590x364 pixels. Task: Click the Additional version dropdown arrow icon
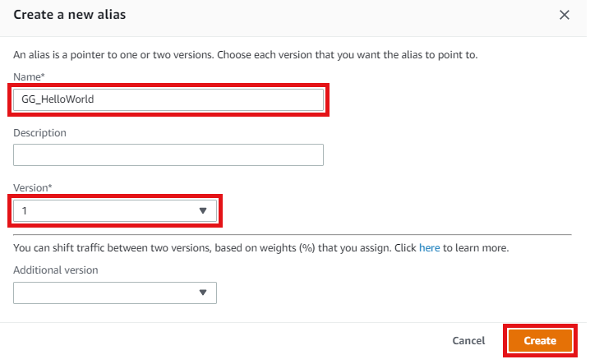pyautogui.click(x=203, y=293)
